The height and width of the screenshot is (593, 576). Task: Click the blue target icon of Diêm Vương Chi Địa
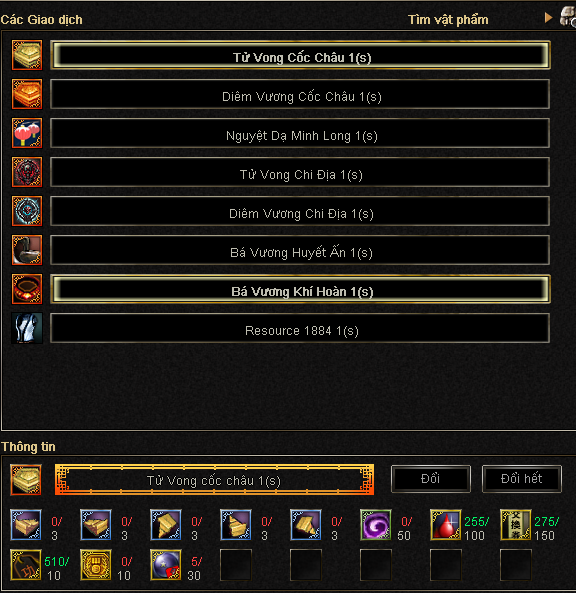tap(27, 211)
